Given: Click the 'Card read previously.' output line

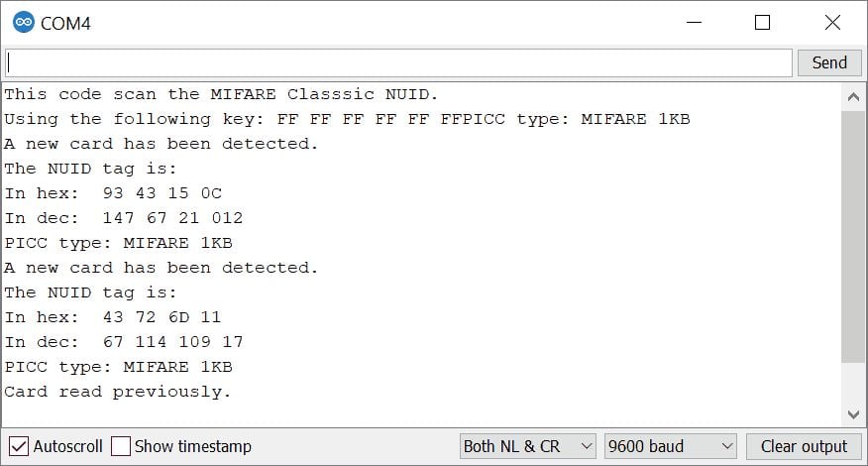Looking at the screenshot, I should coord(118,392).
